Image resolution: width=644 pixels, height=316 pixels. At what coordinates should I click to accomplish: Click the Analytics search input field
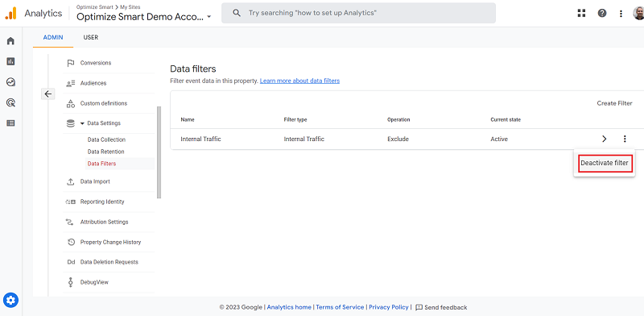tap(358, 13)
